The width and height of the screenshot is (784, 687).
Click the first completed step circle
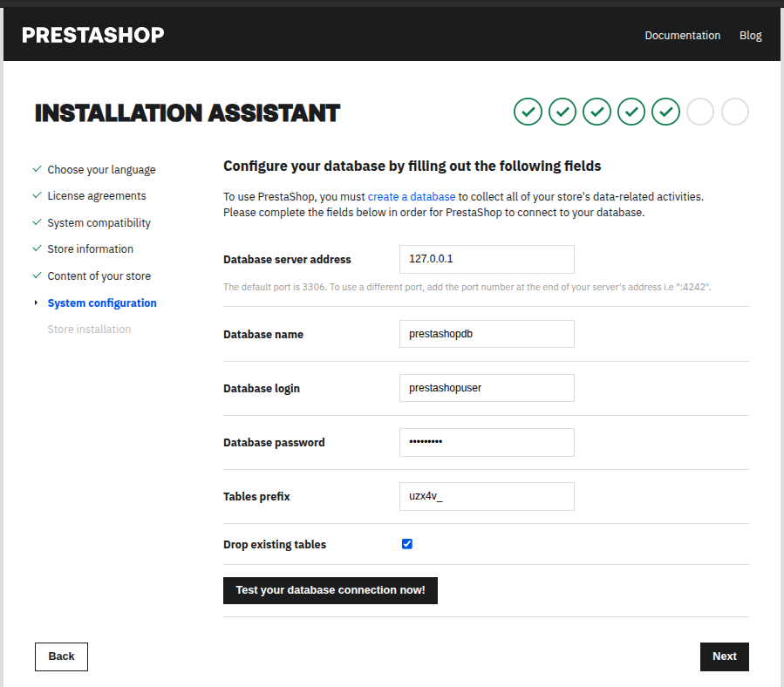pyautogui.click(x=528, y=112)
